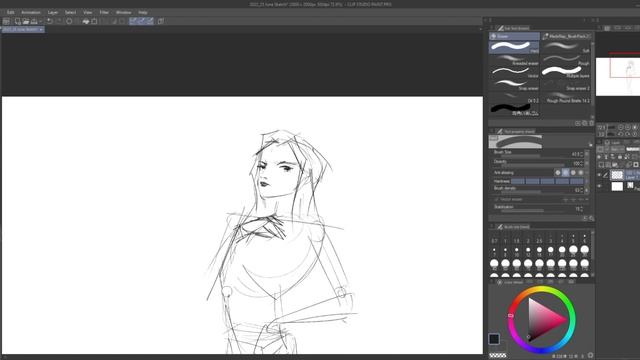Open the sub tool detail wrench icon
This screenshot has height=360, width=640.
tap(591, 218)
